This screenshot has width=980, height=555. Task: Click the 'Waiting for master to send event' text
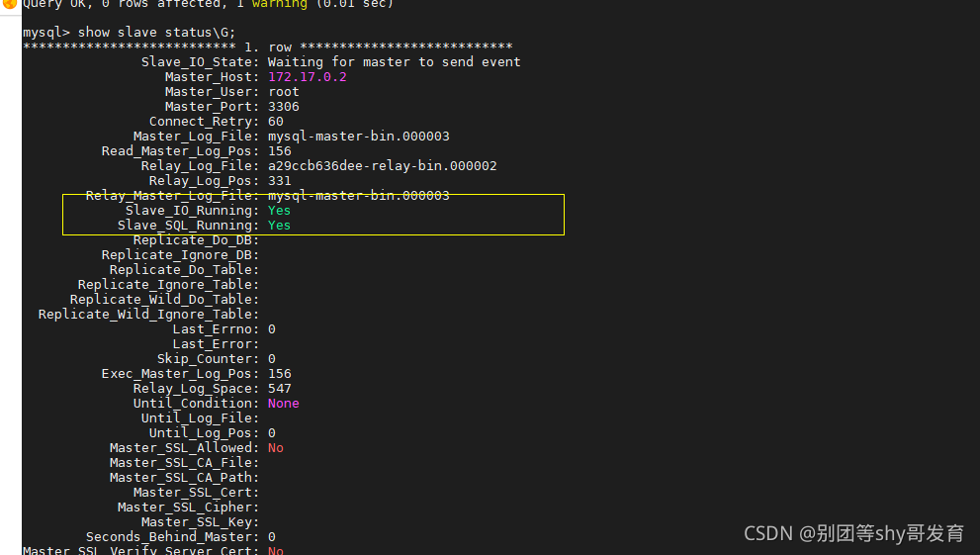[x=394, y=62]
